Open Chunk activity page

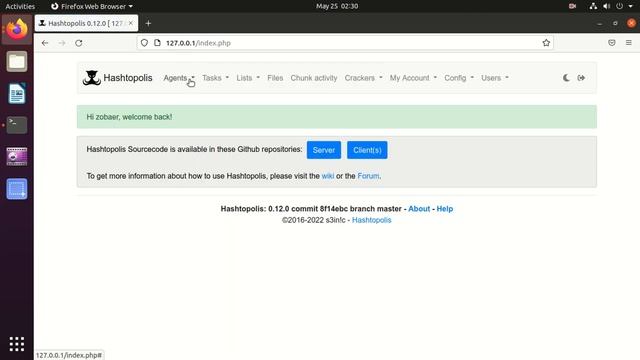pos(314,78)
